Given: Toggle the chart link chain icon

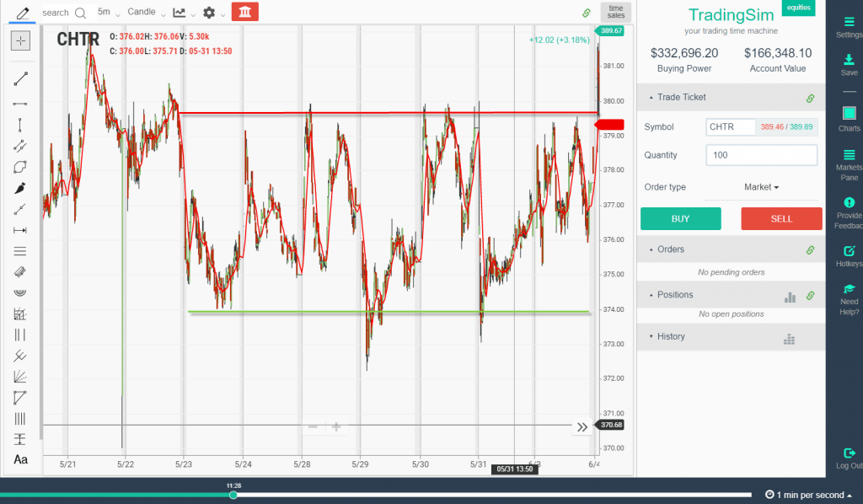Looking at the screenshot, I should point(587,12).
